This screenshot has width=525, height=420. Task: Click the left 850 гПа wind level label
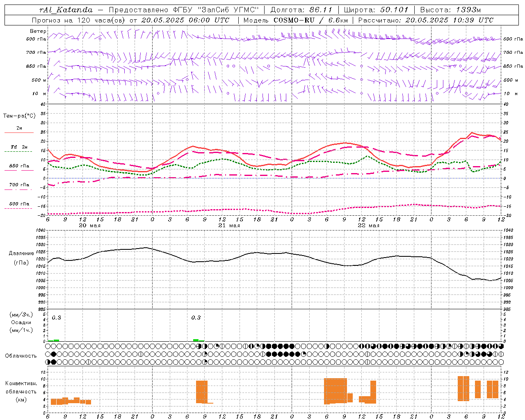point(36,66)
